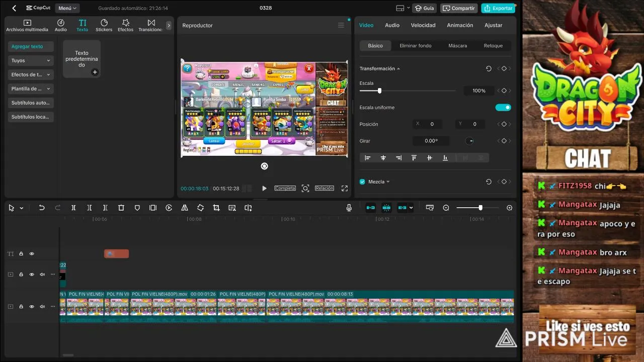Select the Retoque subtab
The image size is (644, 362).
(493, 46)
